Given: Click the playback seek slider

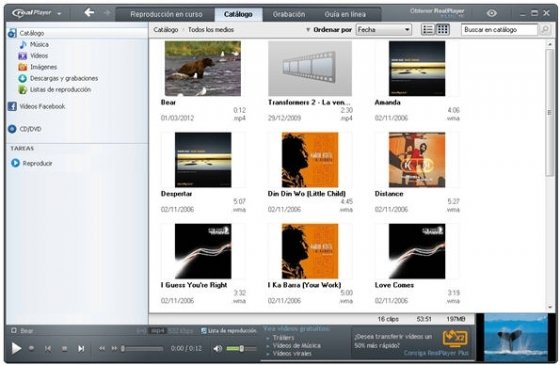Looking at the screenshot, I should pos(142,348).
